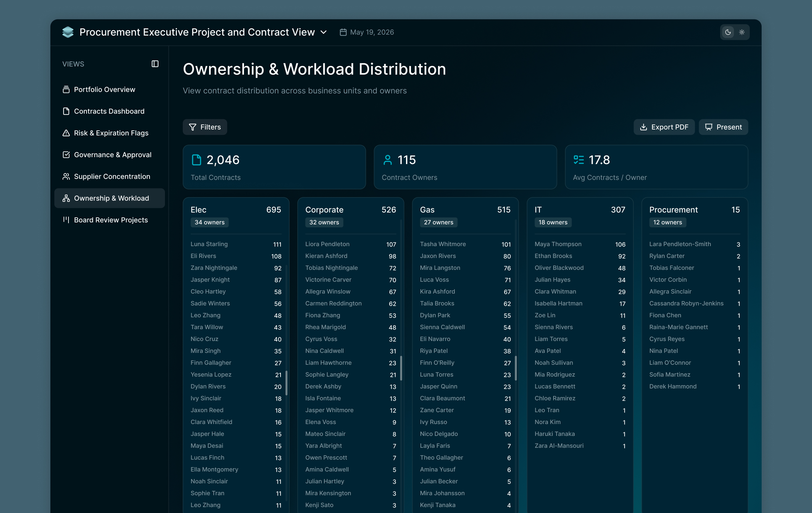Open the dashboard title dropdown chevron
Image resolution: width=812 pixels, height=513 pixels.
pos(323,32)
